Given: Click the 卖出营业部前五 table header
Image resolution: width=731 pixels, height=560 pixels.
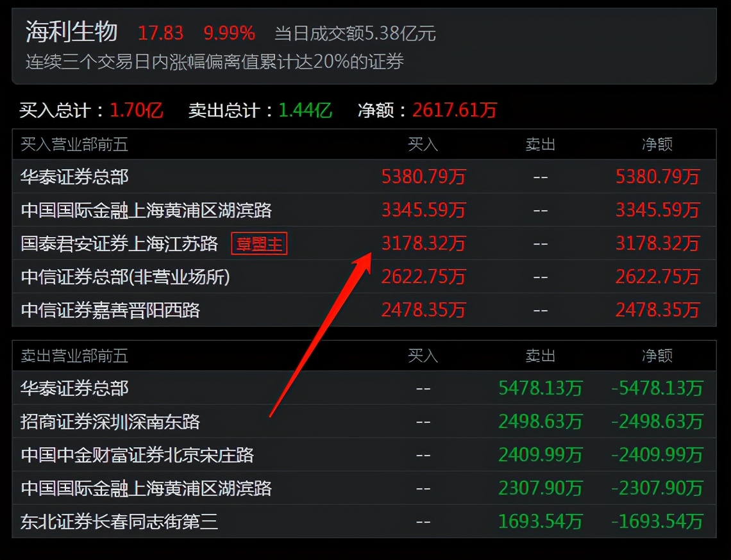Looking at the screenshot, I should point(74,356).
